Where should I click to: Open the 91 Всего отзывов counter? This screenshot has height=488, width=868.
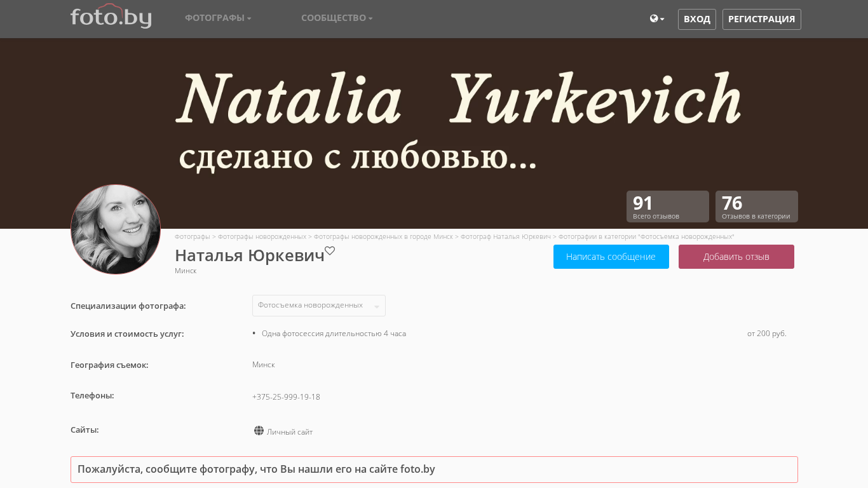coord(667,207)
